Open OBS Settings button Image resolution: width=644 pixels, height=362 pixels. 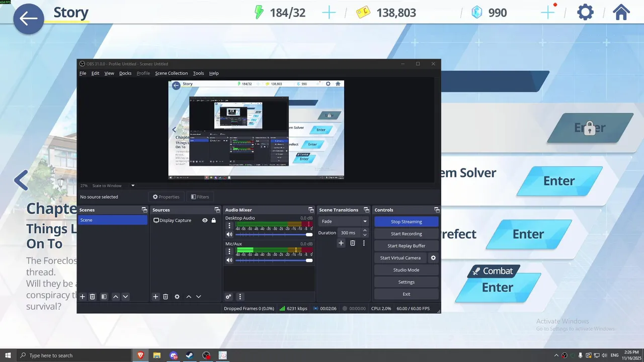[407, 282]
